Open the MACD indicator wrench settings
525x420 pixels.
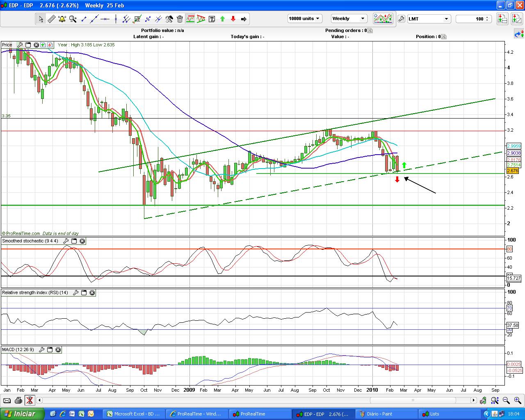click(x=41, y=350)
